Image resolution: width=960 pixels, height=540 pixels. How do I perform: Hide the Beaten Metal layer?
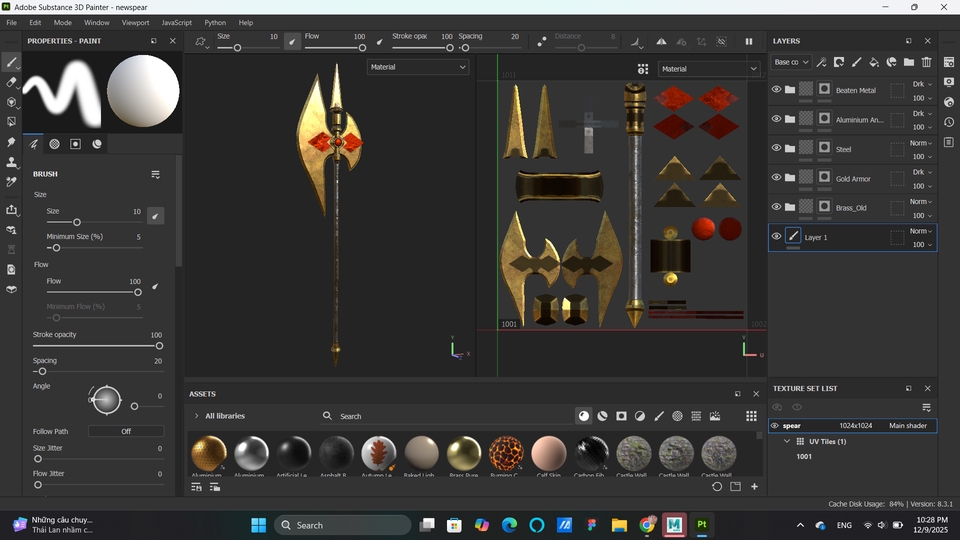(776, 90)
